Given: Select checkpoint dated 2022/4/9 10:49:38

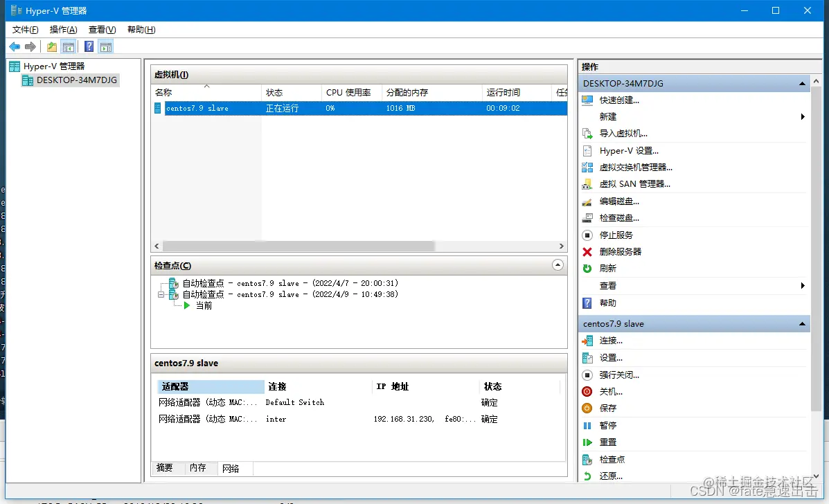Looking at the screenshot, I should click(290, 294).
